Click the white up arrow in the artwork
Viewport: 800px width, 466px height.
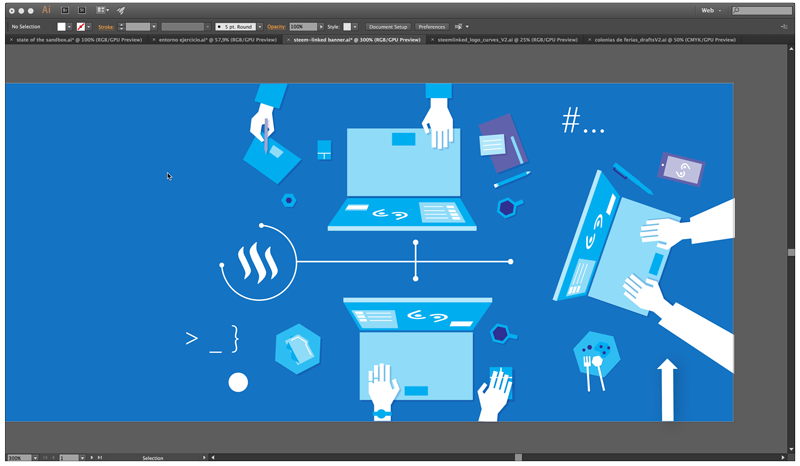point(667,389)
